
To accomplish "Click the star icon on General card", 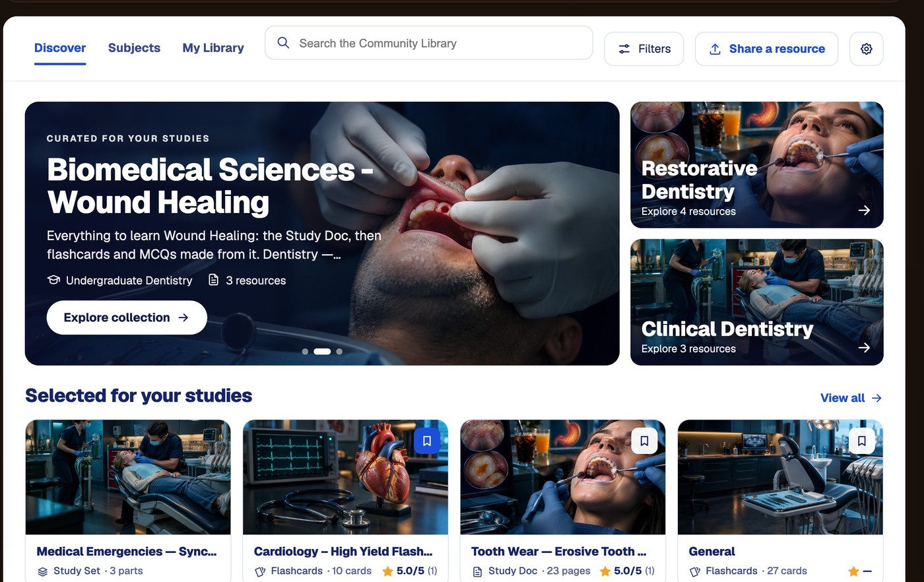I will pos(853,571).
